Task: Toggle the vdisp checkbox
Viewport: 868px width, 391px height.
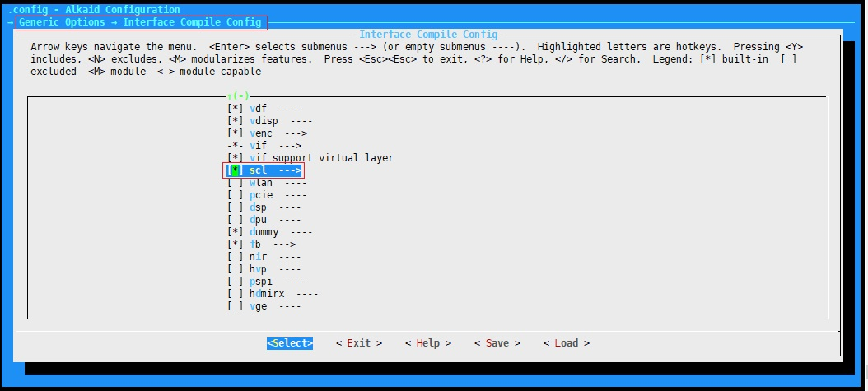Action: 236,120
